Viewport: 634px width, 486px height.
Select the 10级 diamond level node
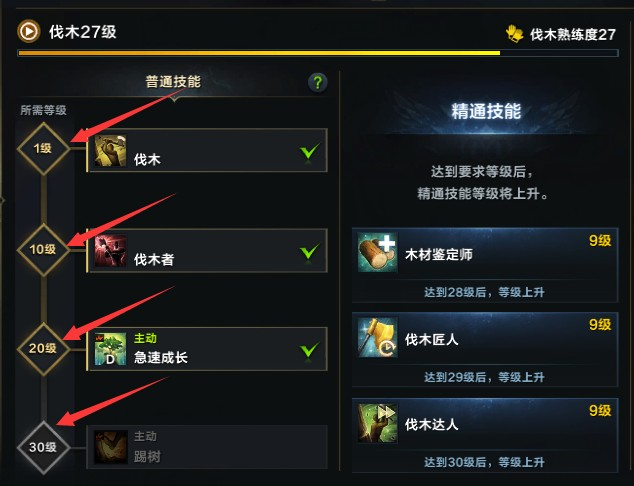(43, 249)
